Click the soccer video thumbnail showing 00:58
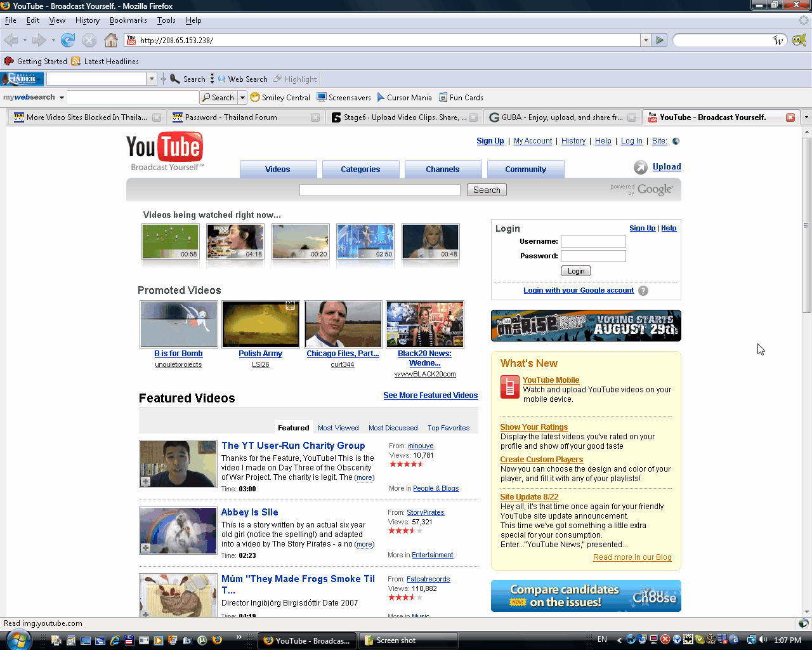 (x=170, y=241)
